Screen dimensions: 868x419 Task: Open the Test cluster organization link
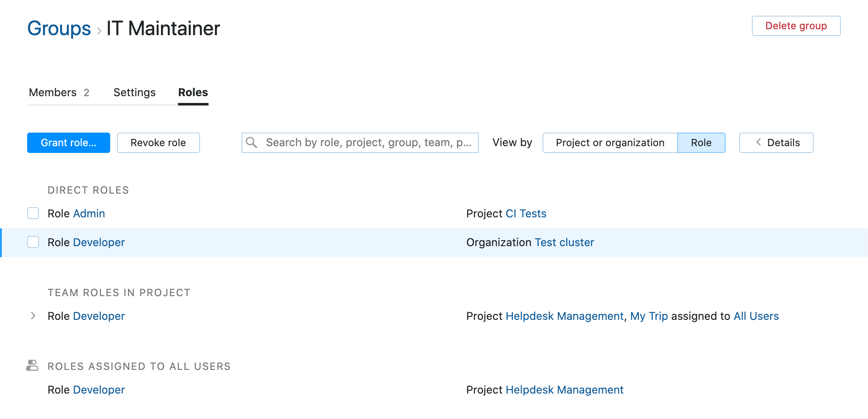pyautogui.click(x=564, y=242)
